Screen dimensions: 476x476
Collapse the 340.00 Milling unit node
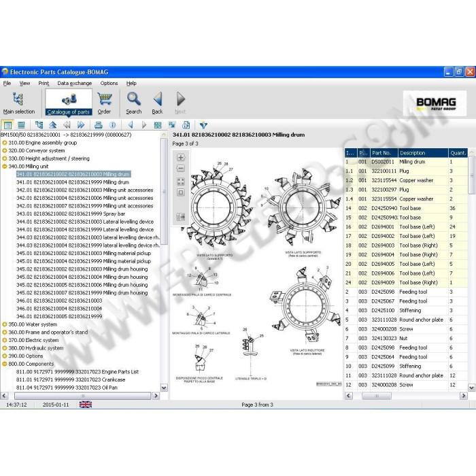4,167
